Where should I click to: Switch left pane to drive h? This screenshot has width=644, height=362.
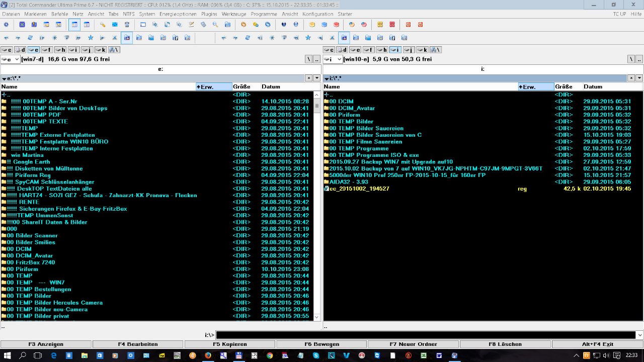[60, 50]
